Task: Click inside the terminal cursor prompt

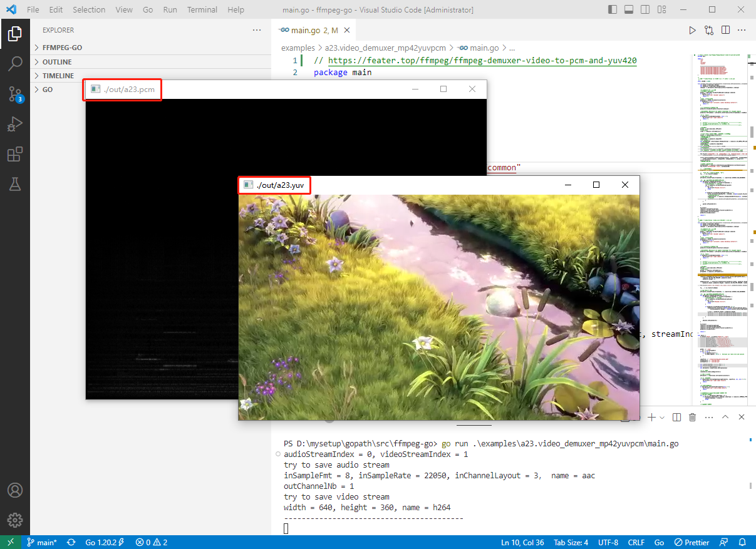Action: point(286,529)
